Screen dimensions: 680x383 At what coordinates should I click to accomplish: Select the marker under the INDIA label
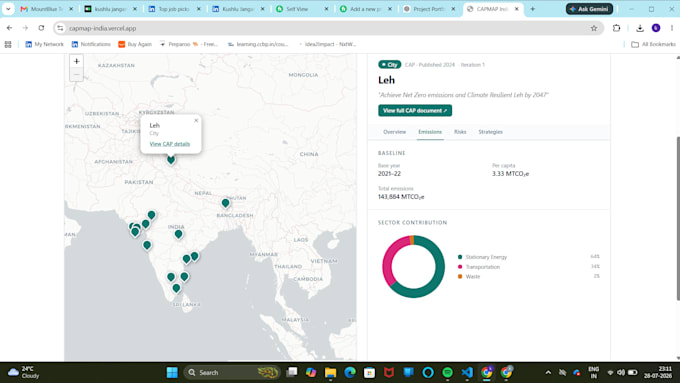178,234
